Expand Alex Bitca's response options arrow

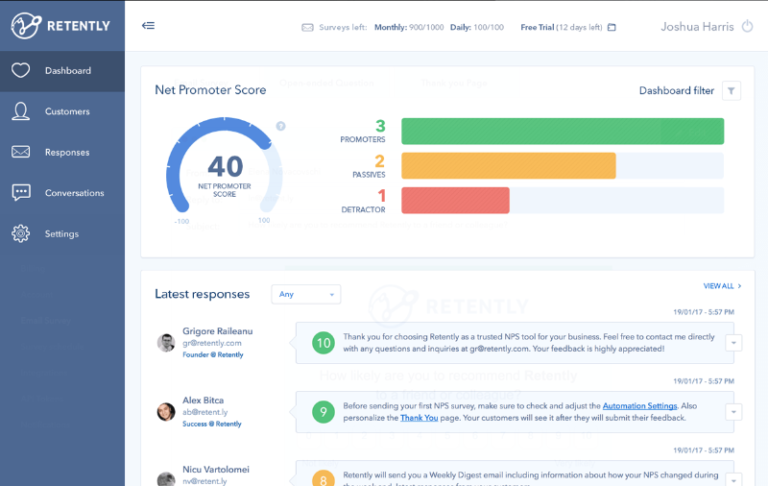tap(733, 412)
